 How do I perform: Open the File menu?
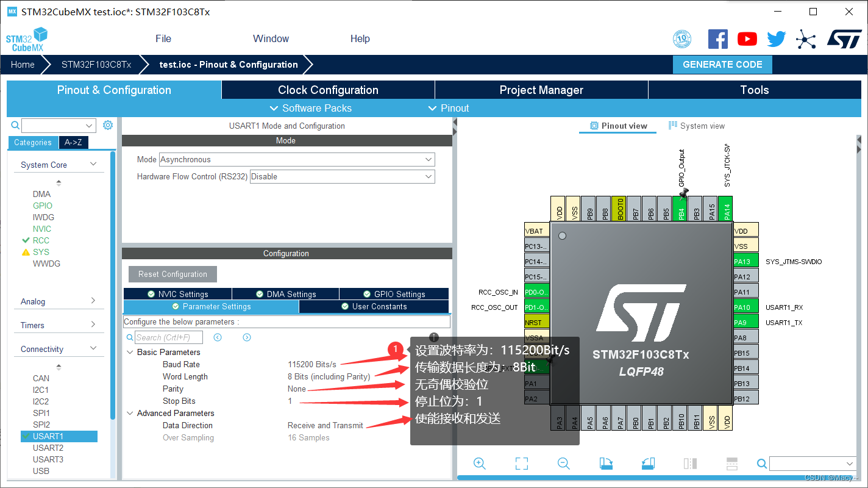pyautogui.click(x=163, y=38)
